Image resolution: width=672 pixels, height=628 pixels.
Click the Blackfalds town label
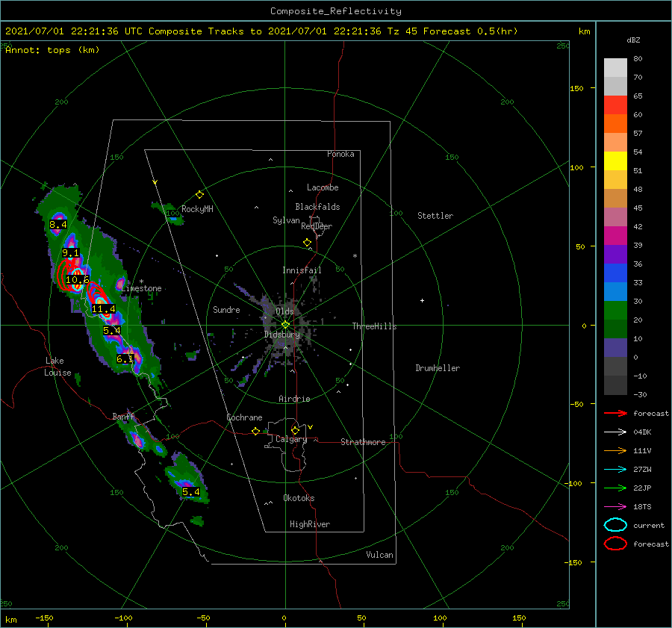click(317, 207)
